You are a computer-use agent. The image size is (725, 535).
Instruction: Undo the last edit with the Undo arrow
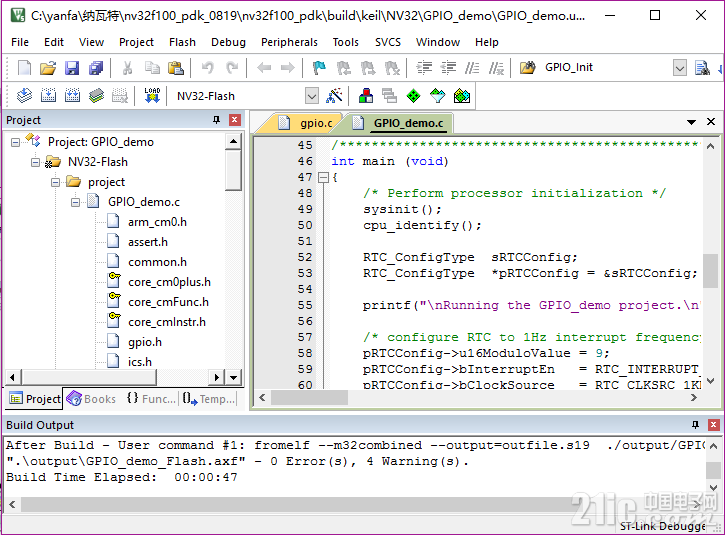(208, 68)
